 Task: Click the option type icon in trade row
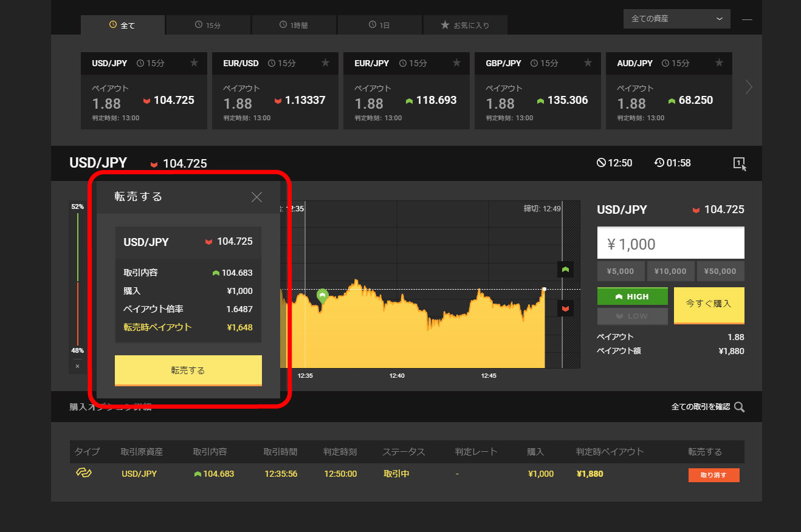click(84, 473)
